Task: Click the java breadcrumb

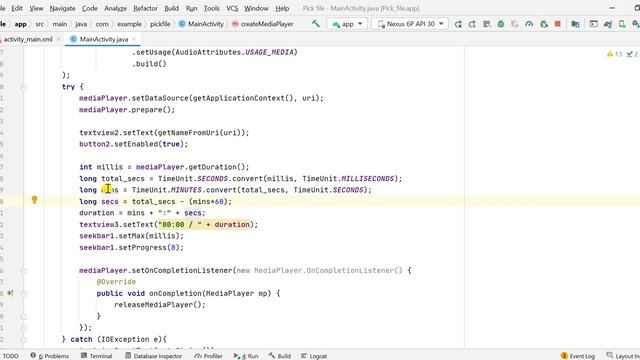Action: [x=81, y=24]
